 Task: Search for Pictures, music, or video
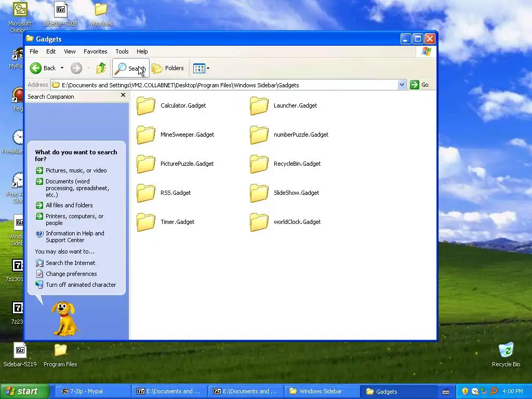click(71, 170)
